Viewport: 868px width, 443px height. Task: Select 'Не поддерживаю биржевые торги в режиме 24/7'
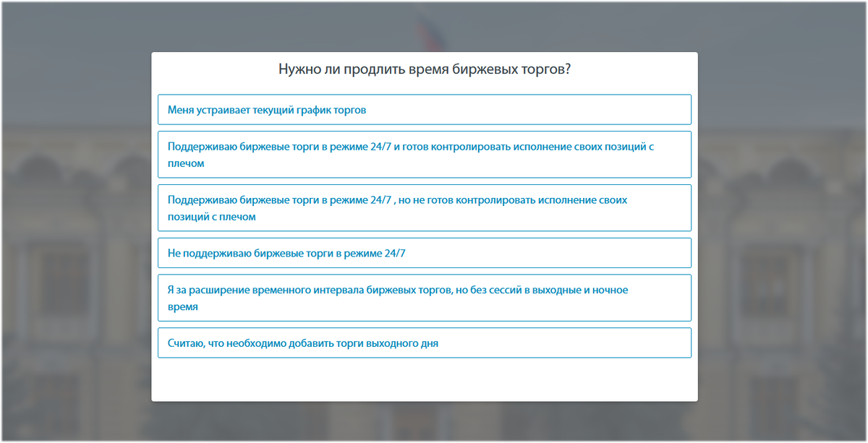[425, 253]
